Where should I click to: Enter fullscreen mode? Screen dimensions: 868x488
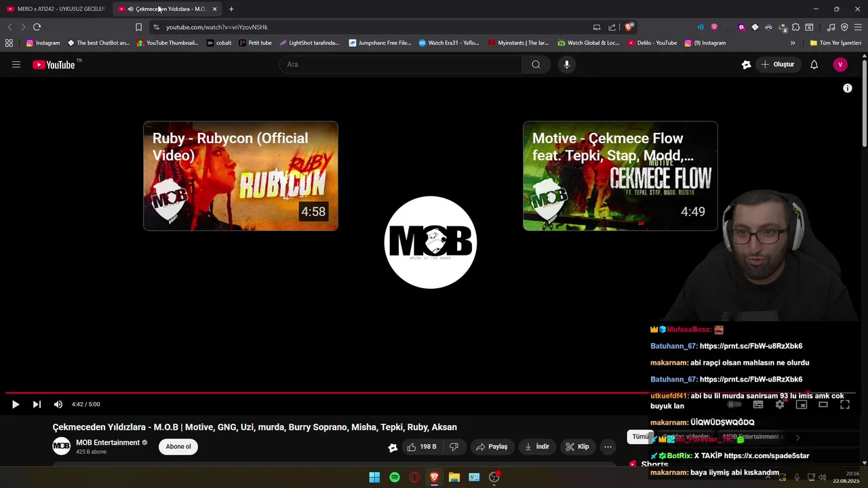click(x=845, y=404)
